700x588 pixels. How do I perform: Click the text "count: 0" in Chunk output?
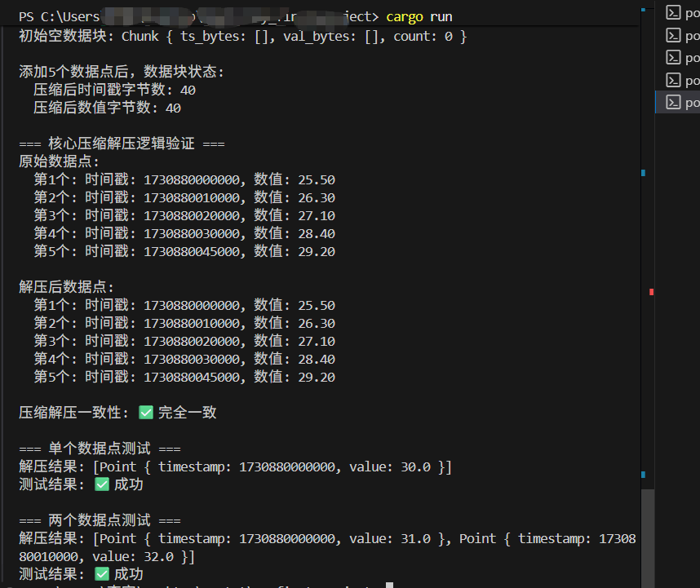coord(423,37)
